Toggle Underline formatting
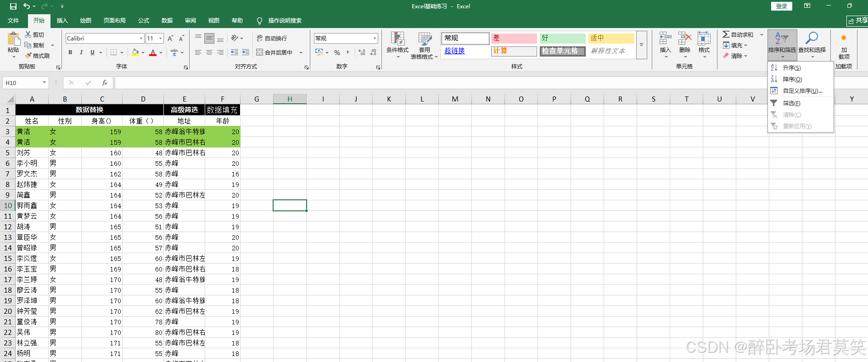The image size is (868, 362). coord(92,52)
